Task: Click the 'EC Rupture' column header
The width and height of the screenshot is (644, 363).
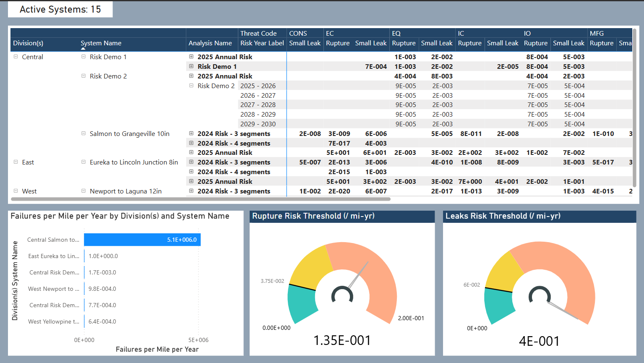Action: 338,43
